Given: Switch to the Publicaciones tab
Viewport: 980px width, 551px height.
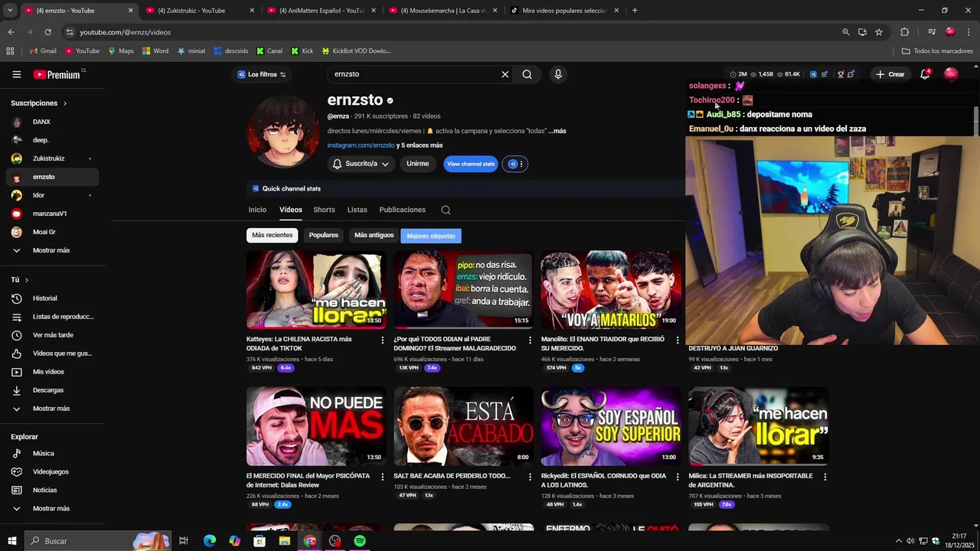Looking at the screenshot, I should pos(402,210).
